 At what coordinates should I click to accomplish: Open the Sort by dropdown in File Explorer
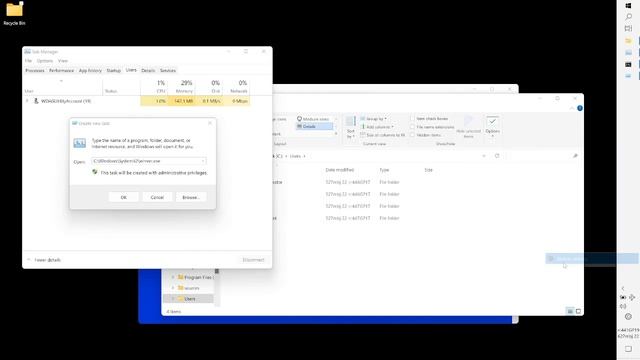point(351,127)
